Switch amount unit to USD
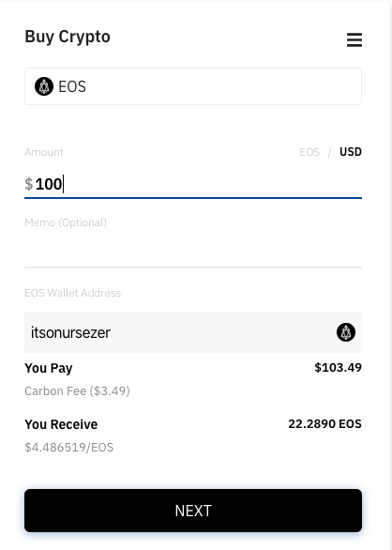The width and height of the screenshot is (392, 550). tap(351, 152)
